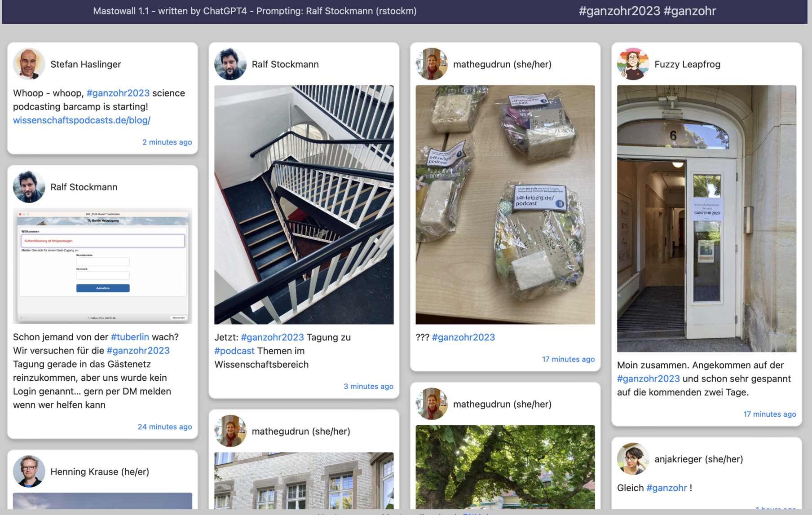This screenshot has width=812, height=515.
Task: Click Ralf Stockmann's avatar on the TU Berlin login post
Action: pos(29,187)
